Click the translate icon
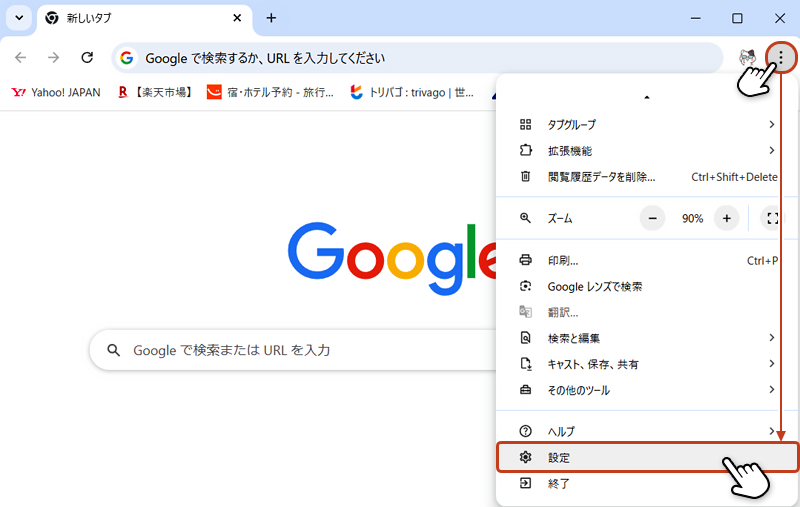This screenshot has height=507, width=800. click(526, 312)
